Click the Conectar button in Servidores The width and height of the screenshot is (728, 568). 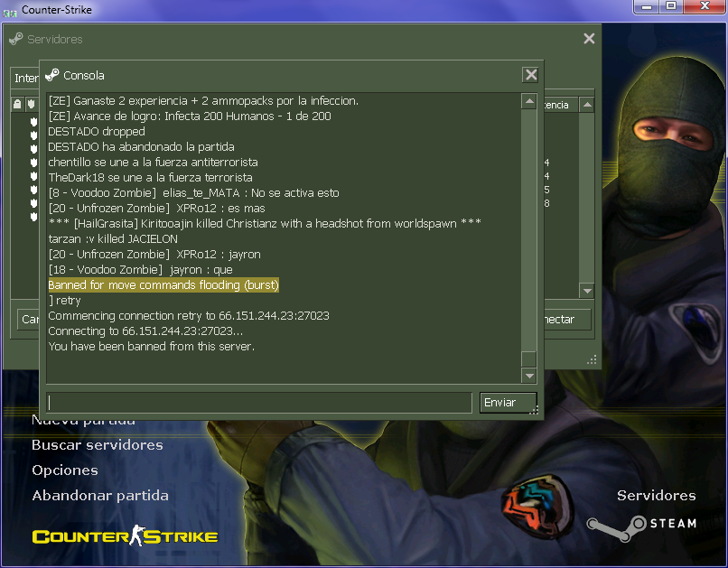567,320
